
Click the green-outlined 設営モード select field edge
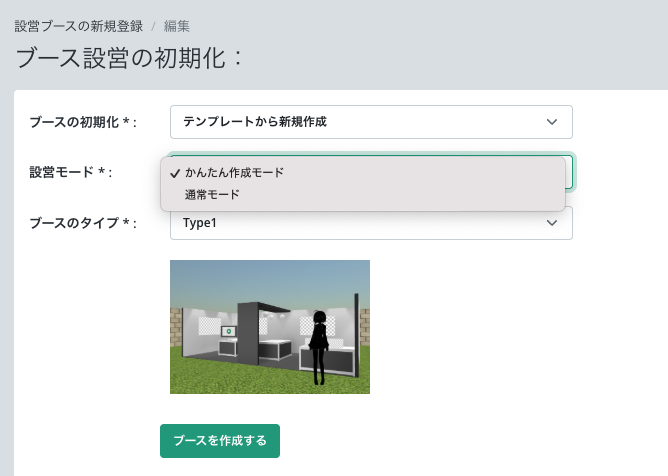[570, 172]
